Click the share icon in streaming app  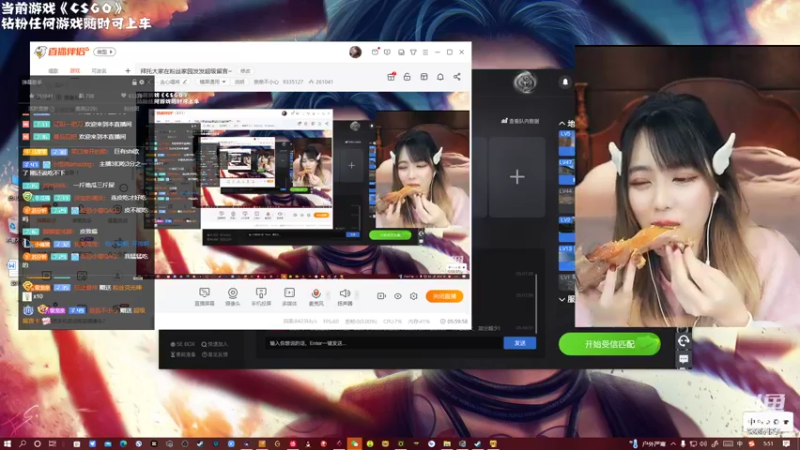[457, 77]
